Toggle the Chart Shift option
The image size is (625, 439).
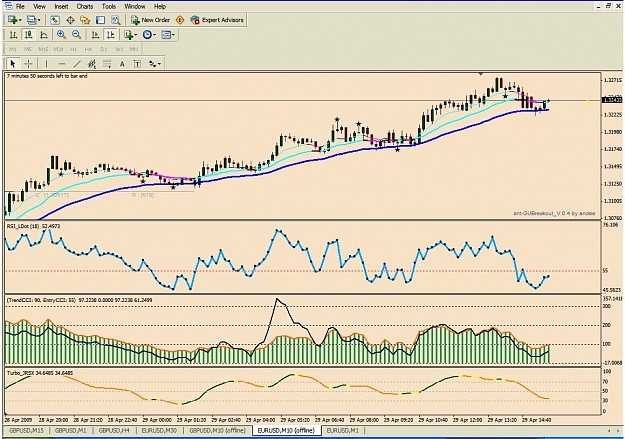(110, 35)
